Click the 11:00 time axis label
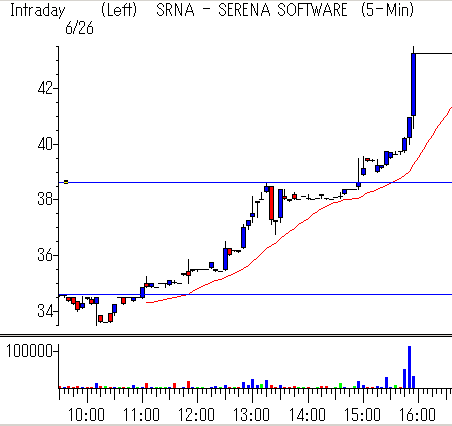This screenshot has width=452, height=426. (141, 415)
